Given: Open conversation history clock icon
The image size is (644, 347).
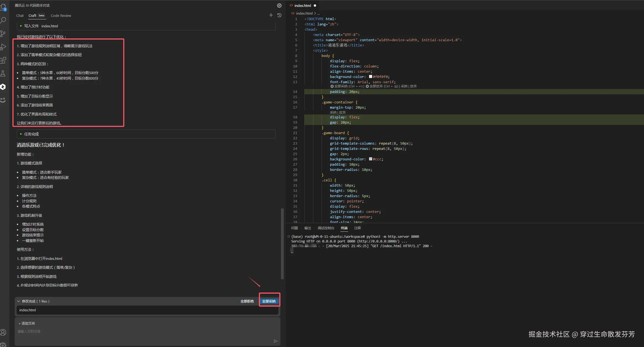Looking at the screenshot, I should (279, 15).
